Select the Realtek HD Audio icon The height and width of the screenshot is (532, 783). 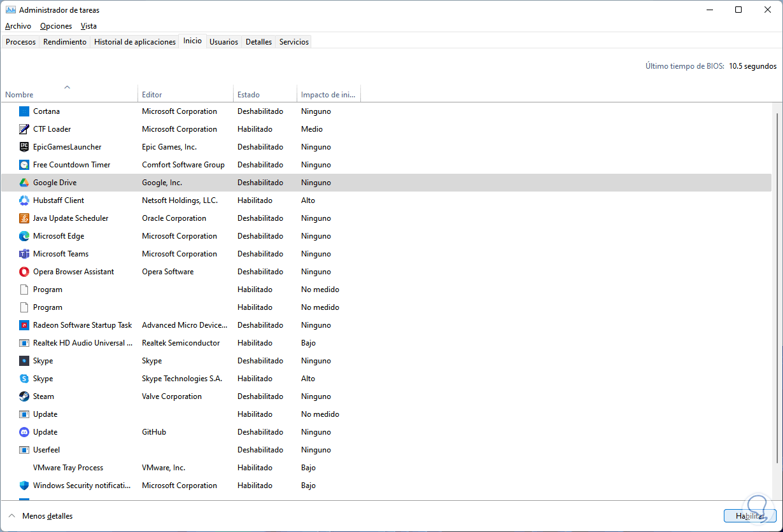24,343
